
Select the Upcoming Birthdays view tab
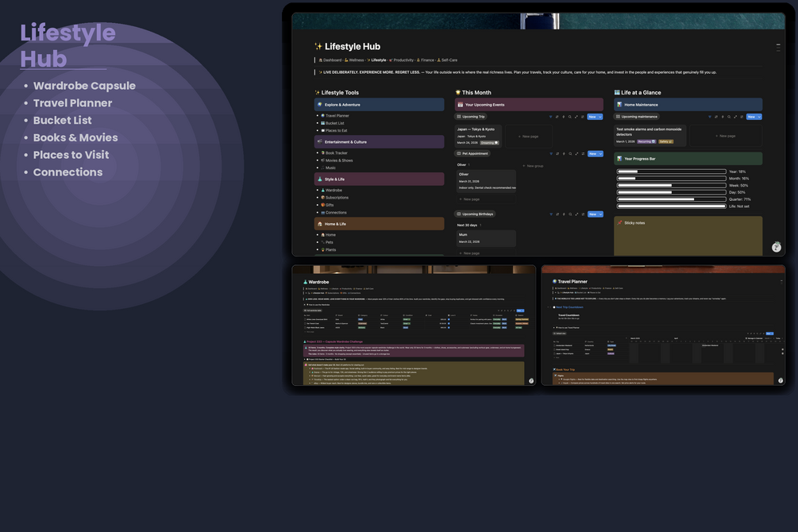coord(475,214)
